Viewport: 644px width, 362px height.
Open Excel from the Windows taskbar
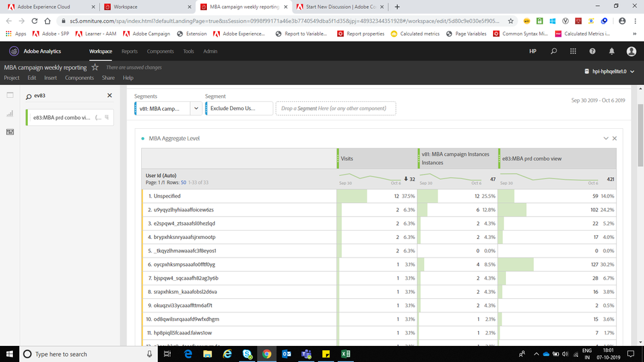point(346,354)
